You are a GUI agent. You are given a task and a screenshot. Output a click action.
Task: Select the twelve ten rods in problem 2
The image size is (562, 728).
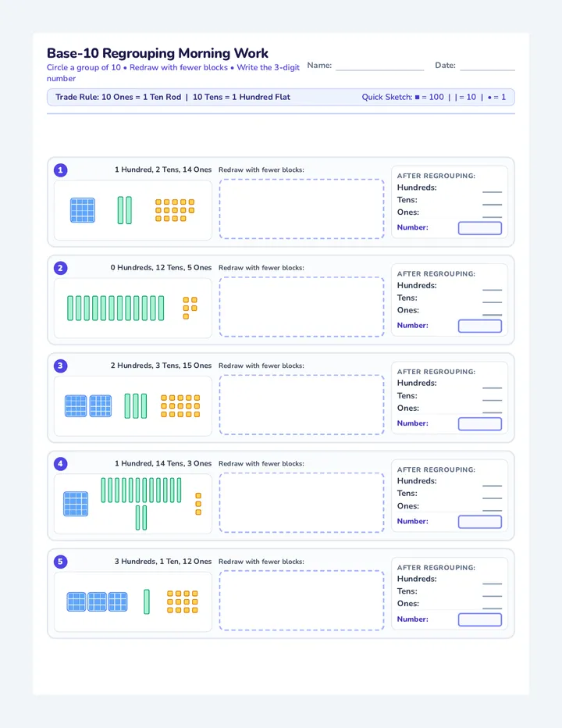[x=116, y=309]
